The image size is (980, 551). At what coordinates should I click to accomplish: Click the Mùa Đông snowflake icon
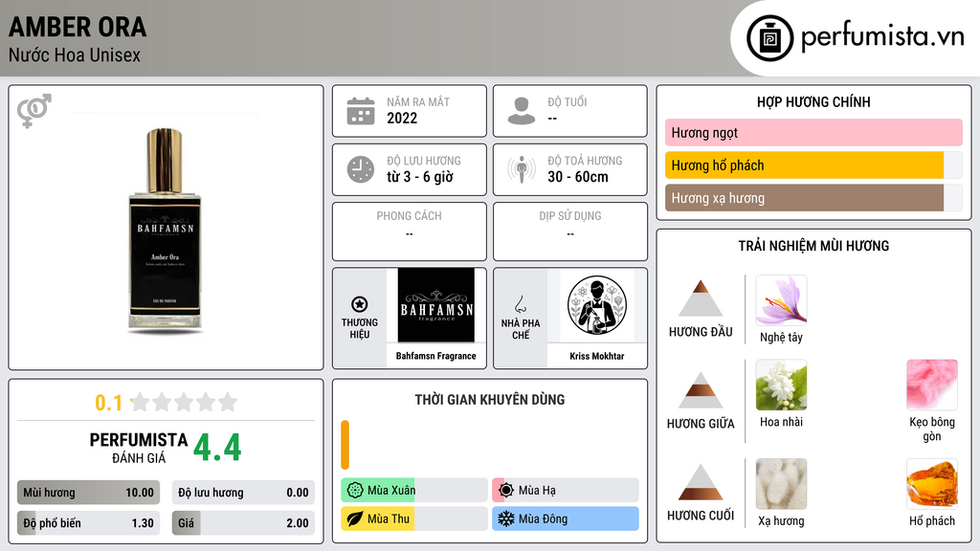(x=506, y=519)
